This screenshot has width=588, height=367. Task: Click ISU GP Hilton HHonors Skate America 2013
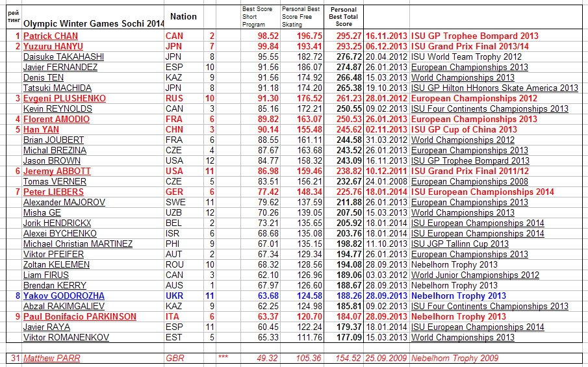[494, 88]
